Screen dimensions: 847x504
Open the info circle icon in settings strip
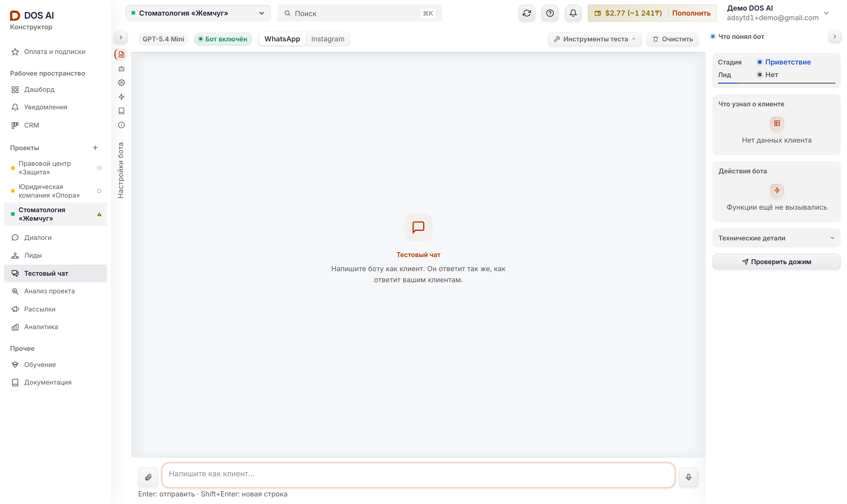[x=121, y=125]
